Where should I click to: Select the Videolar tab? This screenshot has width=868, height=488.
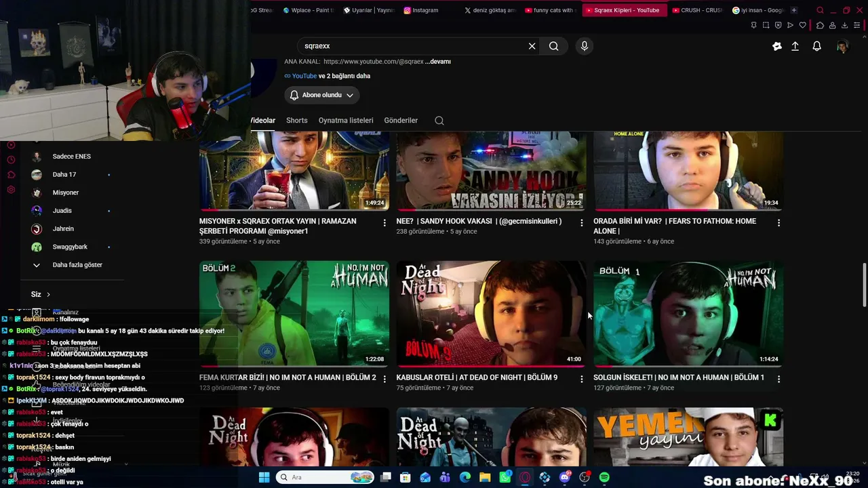point(263,121)
